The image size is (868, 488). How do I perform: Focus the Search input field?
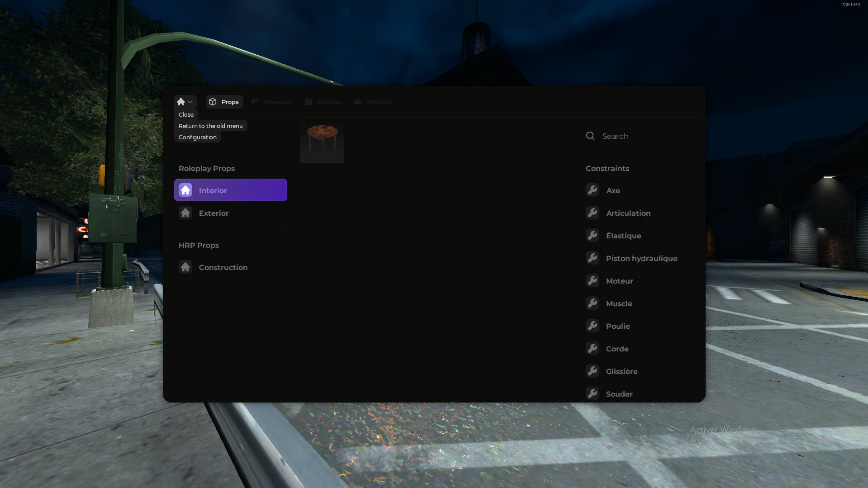click(x=639, y=136)
